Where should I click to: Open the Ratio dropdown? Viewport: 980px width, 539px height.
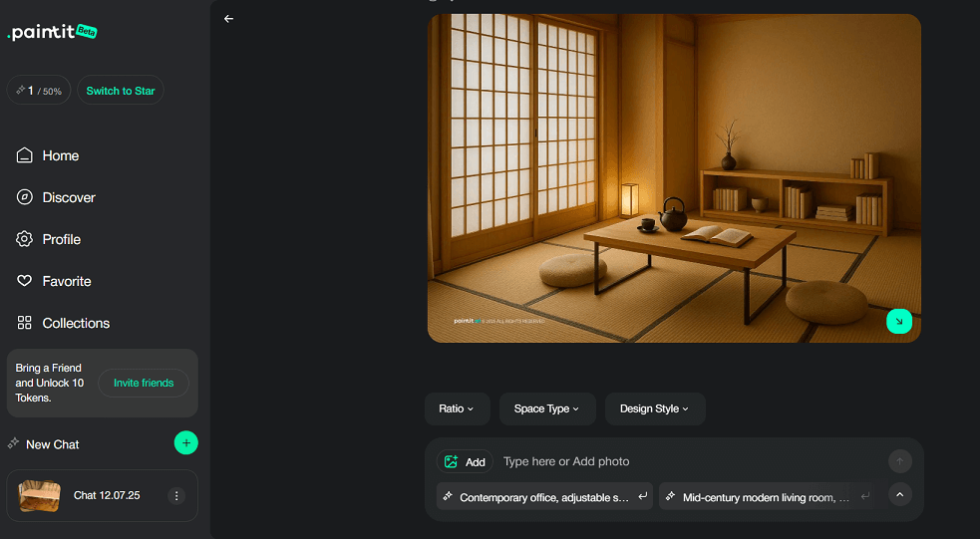[457, 408]
